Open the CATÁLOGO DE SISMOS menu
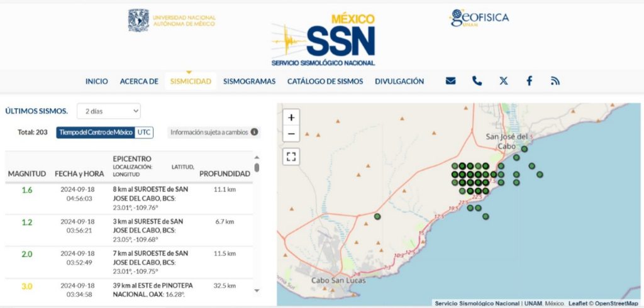Viewport: 644px width, 308px height. pos(325,81)
